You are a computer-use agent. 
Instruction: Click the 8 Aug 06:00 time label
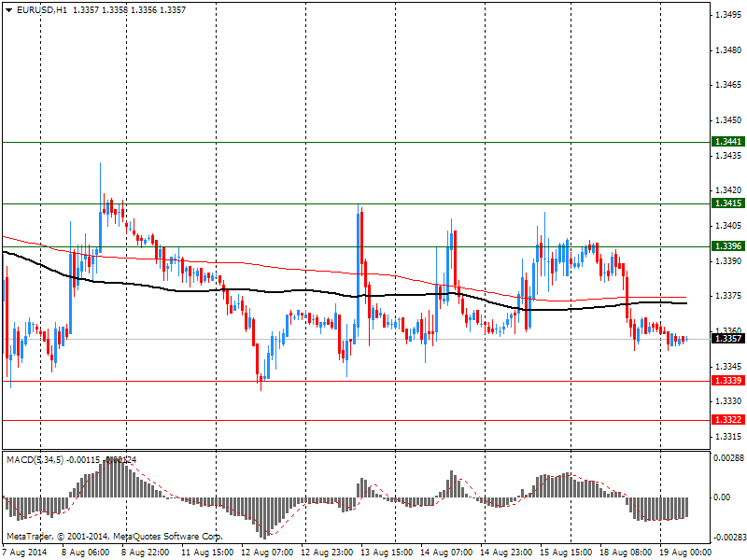(x=85, y=553)
